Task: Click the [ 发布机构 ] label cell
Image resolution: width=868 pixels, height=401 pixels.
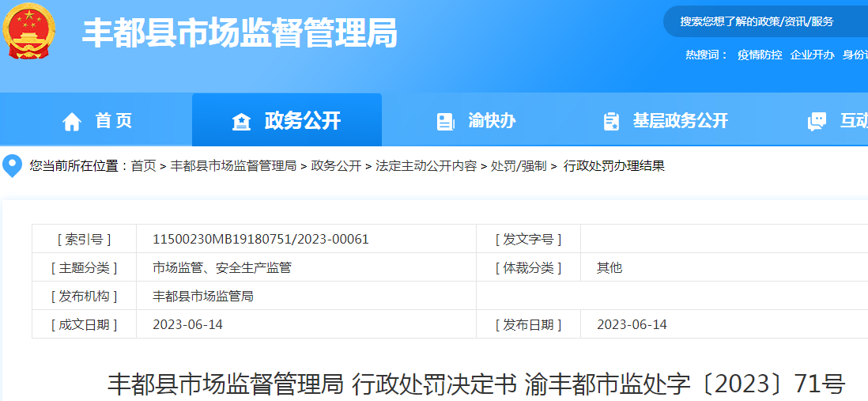Action: [84, 297]
